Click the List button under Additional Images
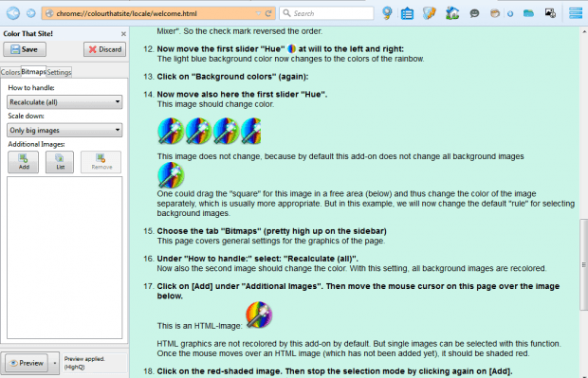The height and width of the screenshot is (378, 588). [x=60, y=162]
